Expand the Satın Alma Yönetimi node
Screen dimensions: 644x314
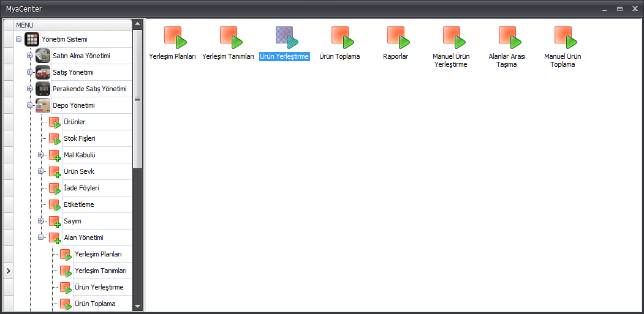click(x=29, y=56)
